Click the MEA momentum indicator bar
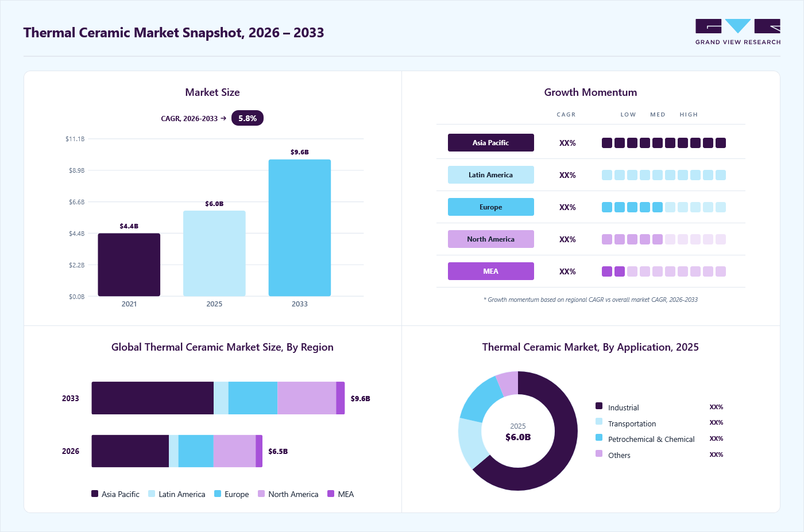The height and width of the screenshot is (532, 804). (664, 271)
